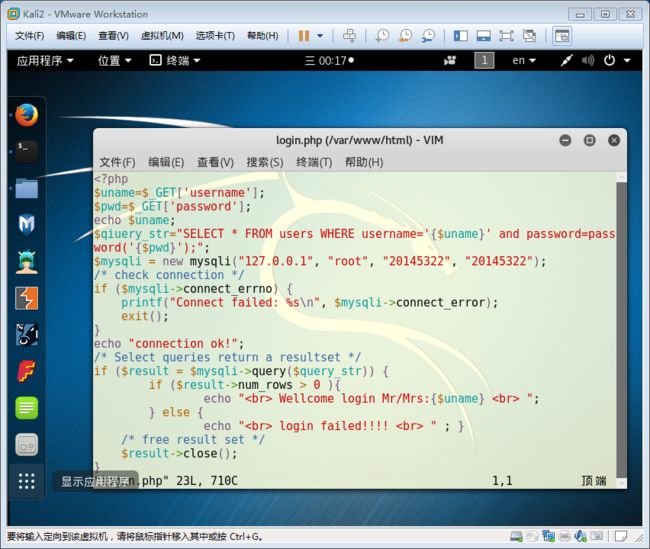
Task: Click the volume speaker icon
Action: pyautogui.click(x=588, y=61)
